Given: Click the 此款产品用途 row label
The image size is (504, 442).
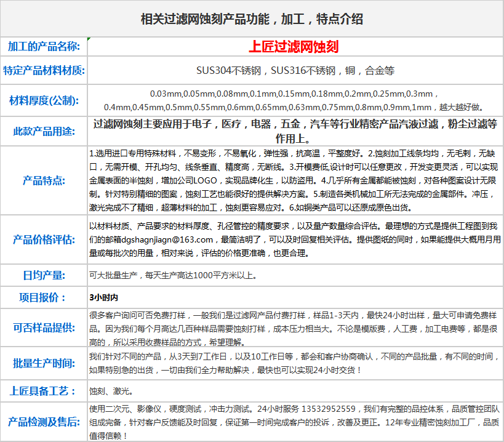Looking at the screenshot, I should click(44, 131).
